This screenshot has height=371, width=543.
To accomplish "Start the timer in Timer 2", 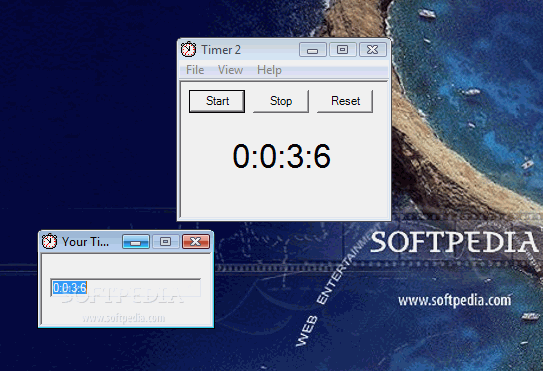I will click(217, 101).
